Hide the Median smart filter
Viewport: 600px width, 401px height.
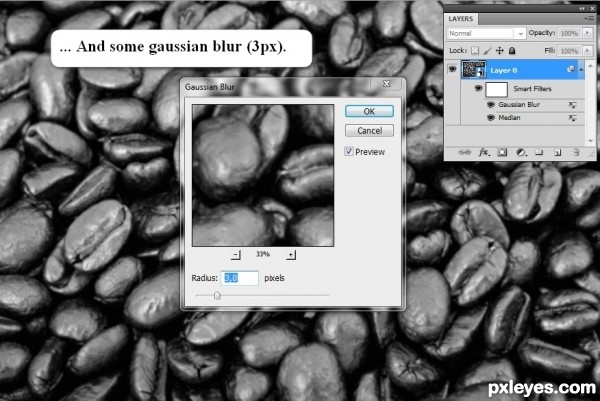pyautogui.click(x=491, y=117)
